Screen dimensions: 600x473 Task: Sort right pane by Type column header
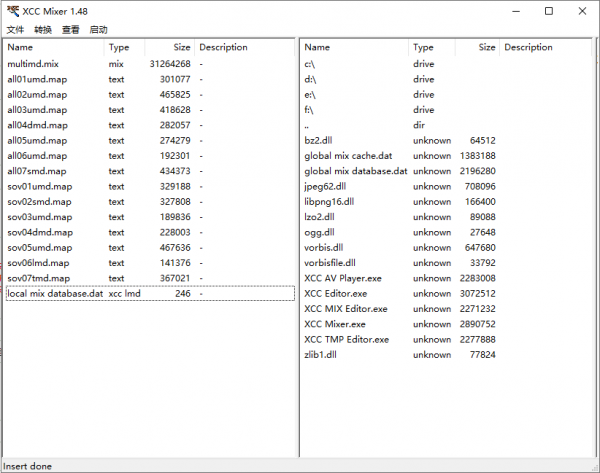(x=432, y=47)
